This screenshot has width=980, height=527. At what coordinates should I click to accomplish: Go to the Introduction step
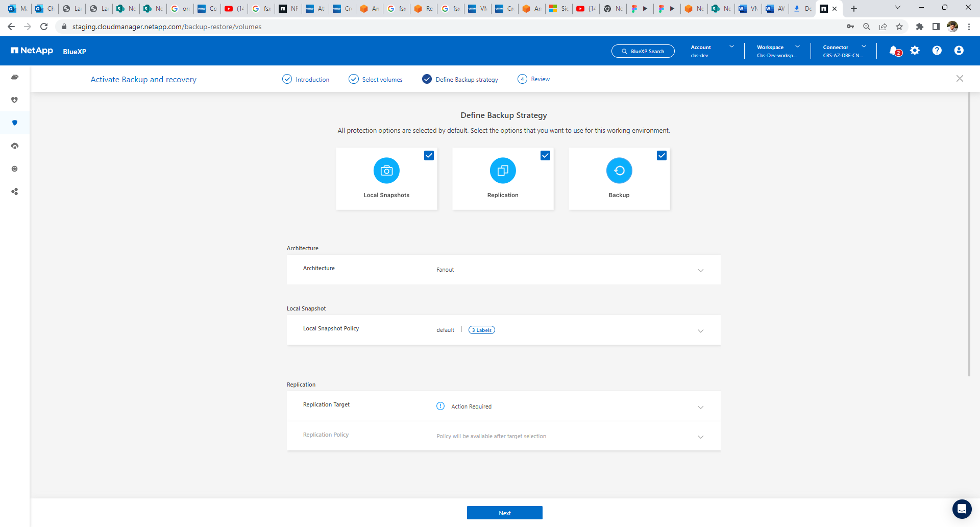306,79
